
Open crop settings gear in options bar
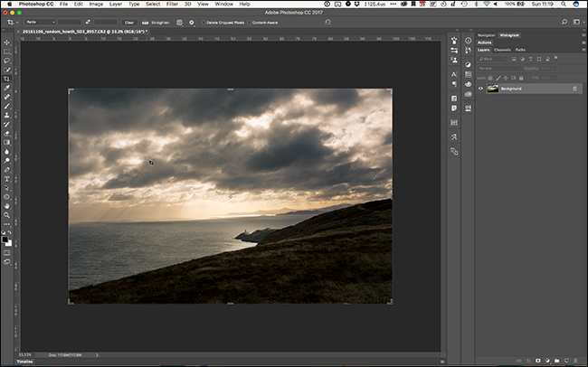click(192, 22)
